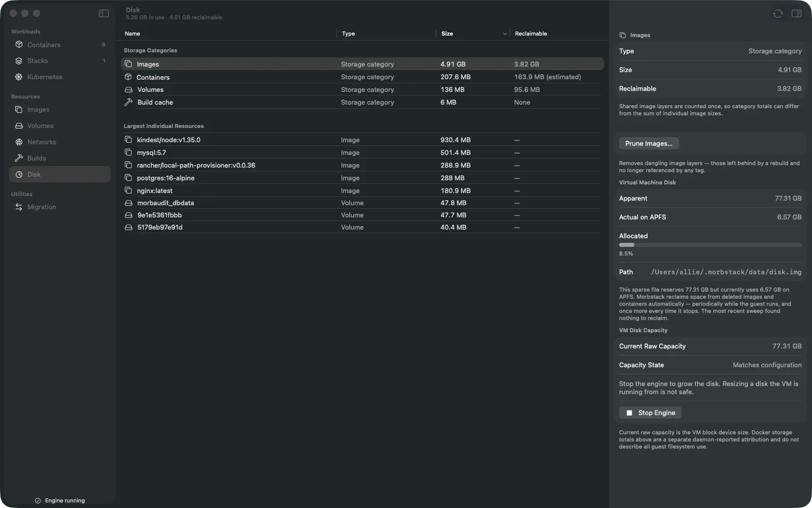Click the 5179eb97e91d volume icon

128,227
